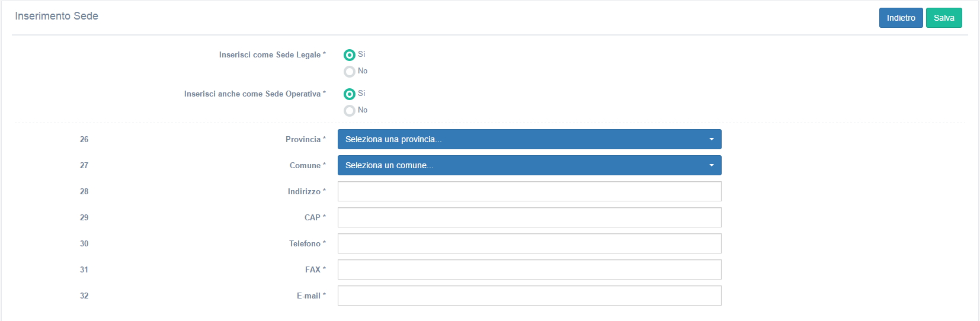Choose Si for Sede Operativa
This screenshot has height=321, width=980.
pyautogui.click(x=350, y=94)
